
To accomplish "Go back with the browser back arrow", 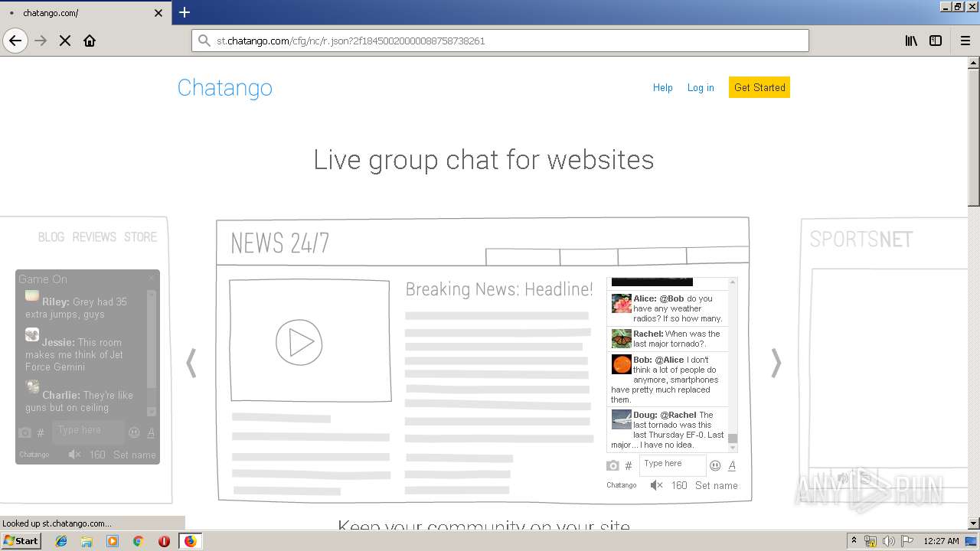I will (15, 41).
